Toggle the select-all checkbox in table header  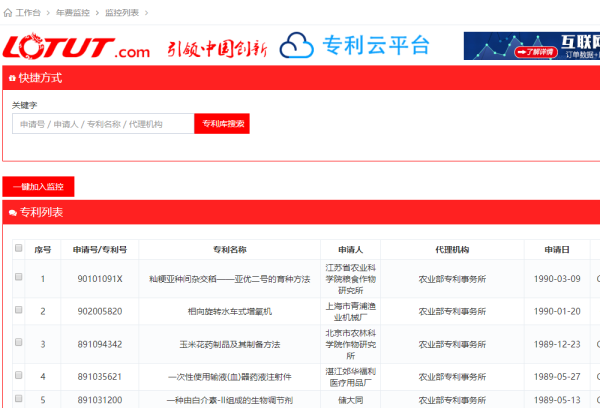(17, 248)
